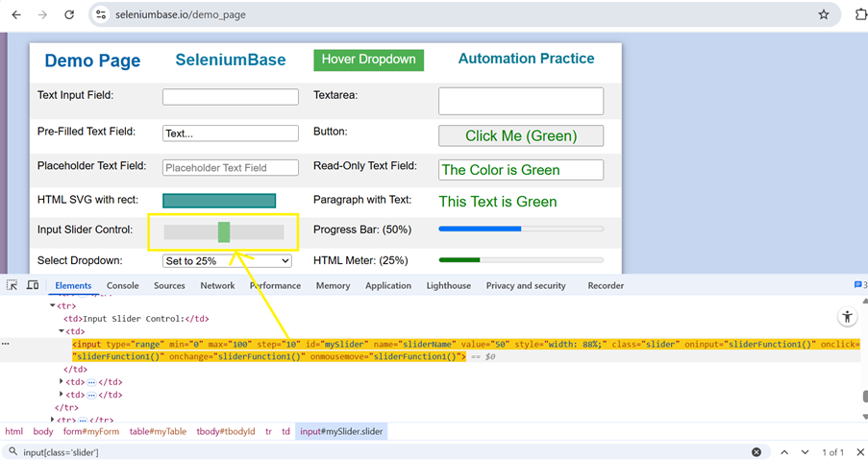Open the Memory tab

[333, 286]
